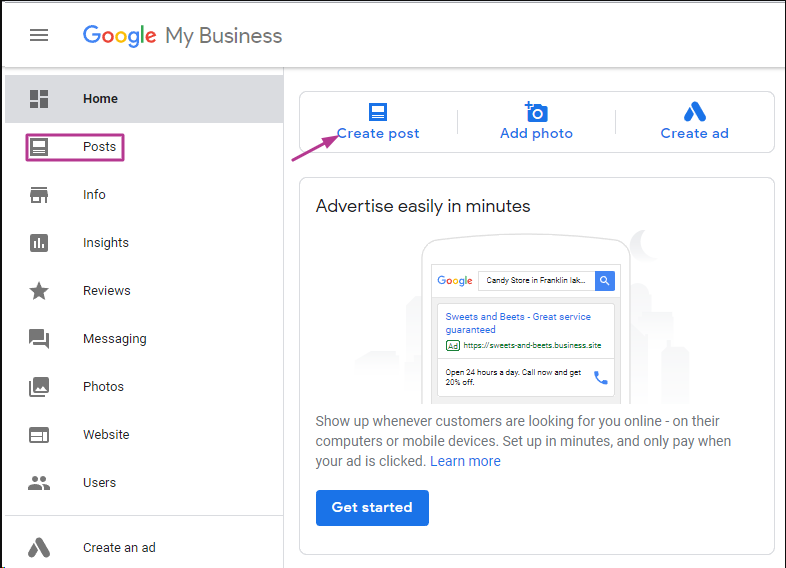Click the Candy Store search field preview
The width and height of the screenshot is (786, 568).
click(x=536, y=281)
